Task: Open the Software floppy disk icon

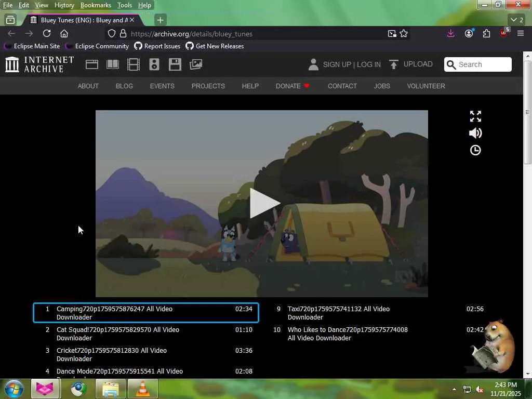Action: click(175, 64)
